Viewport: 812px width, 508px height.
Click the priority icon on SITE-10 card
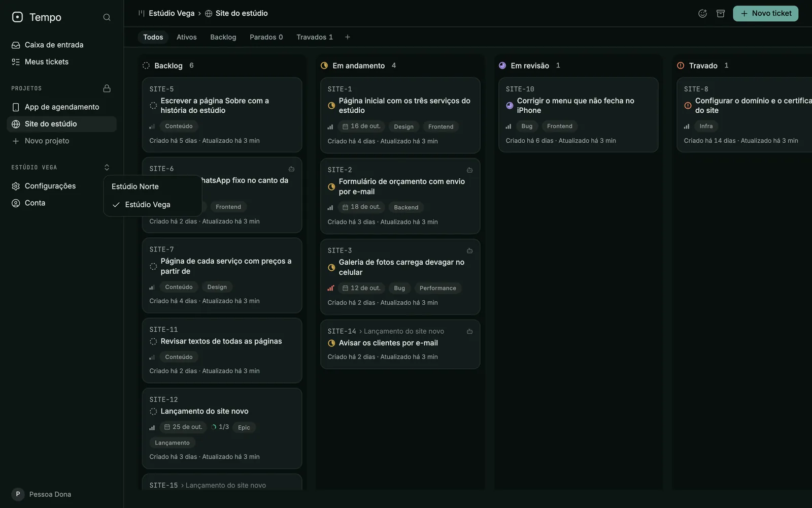(x=509, y=126)
